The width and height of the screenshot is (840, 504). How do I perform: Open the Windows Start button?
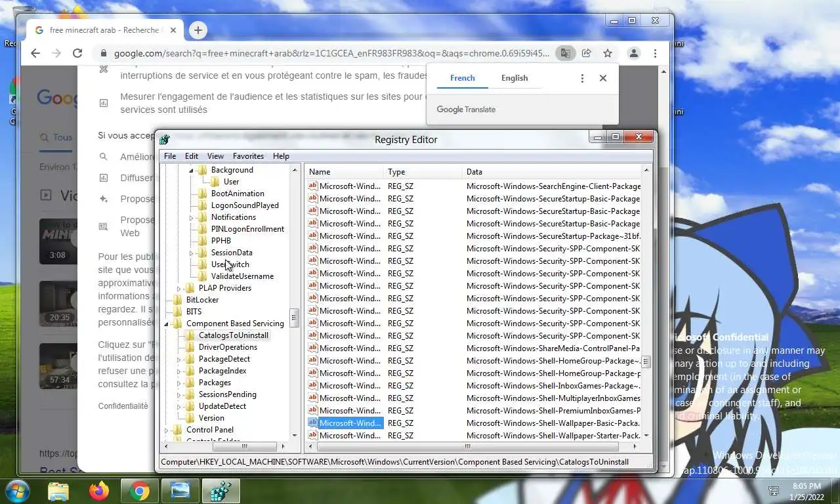[x=17, y=491]
